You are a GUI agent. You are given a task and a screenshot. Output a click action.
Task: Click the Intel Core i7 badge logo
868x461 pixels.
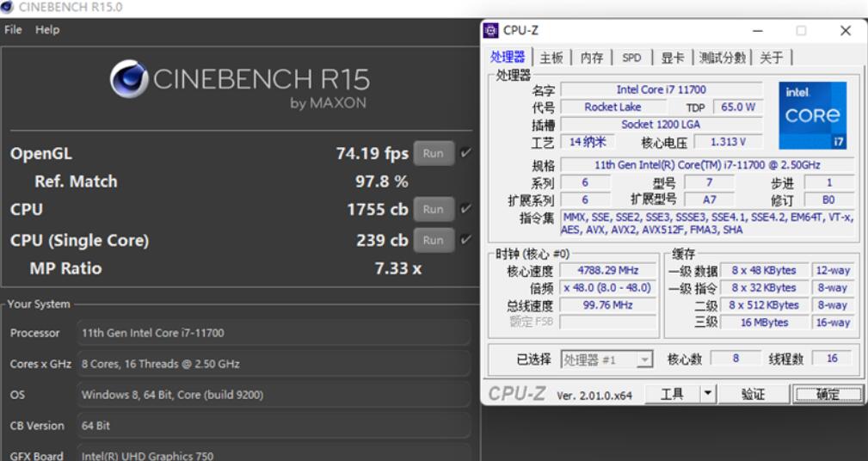(x=813, y=115)
